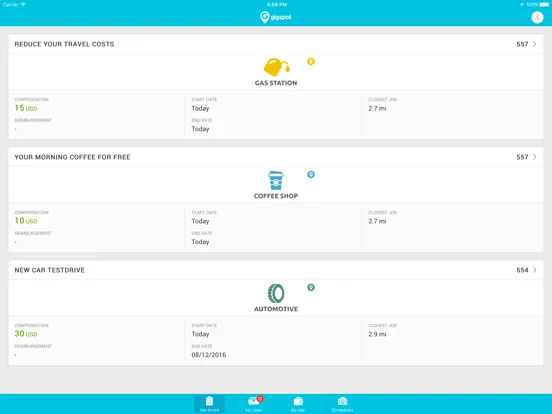
Task: Switch to the My Jobs tab
Action: point(254,404)
